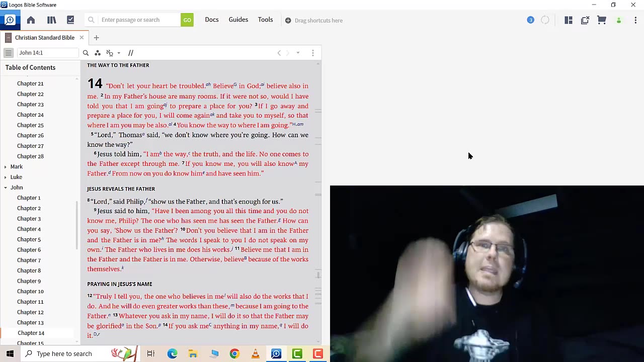The image size is (644, 362).
Task: Click the parallel resources slashes icon
Action: coord(131,53)
